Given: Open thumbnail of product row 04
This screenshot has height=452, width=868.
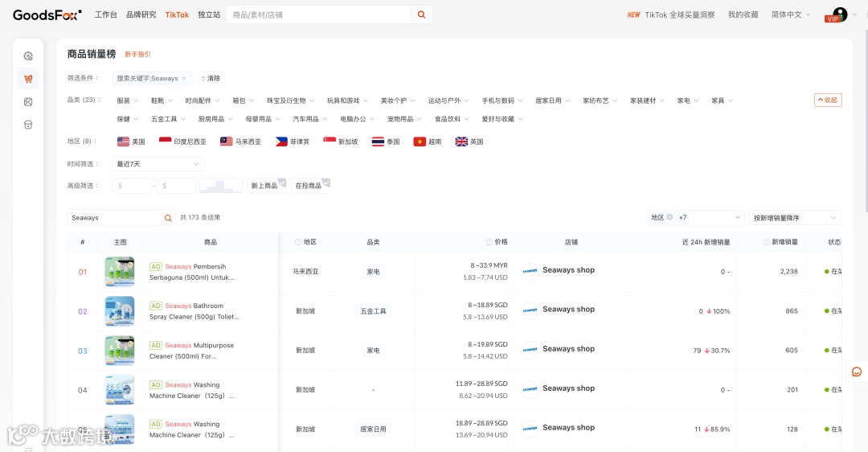Looking at the screenshot, I should [x=120, y=389].
